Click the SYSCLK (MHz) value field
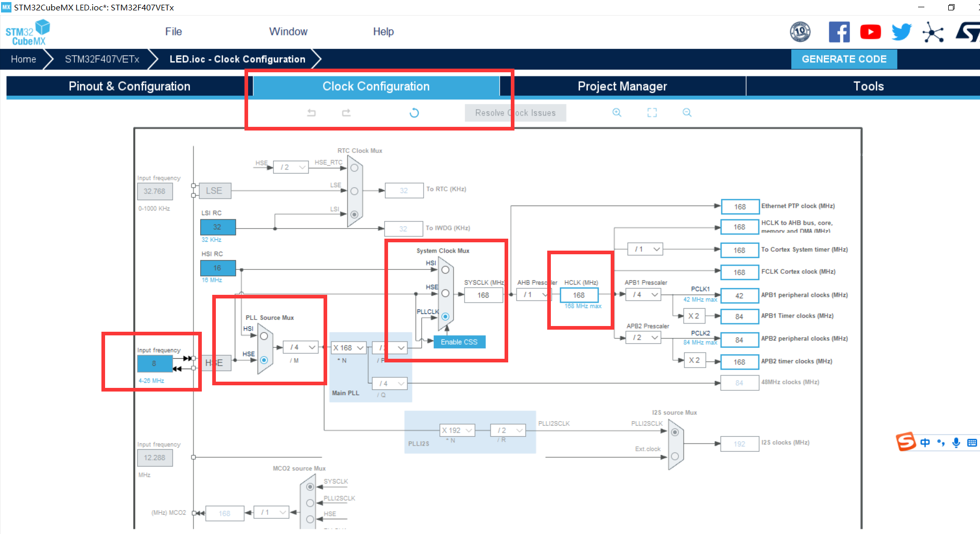 pos(483,295)
